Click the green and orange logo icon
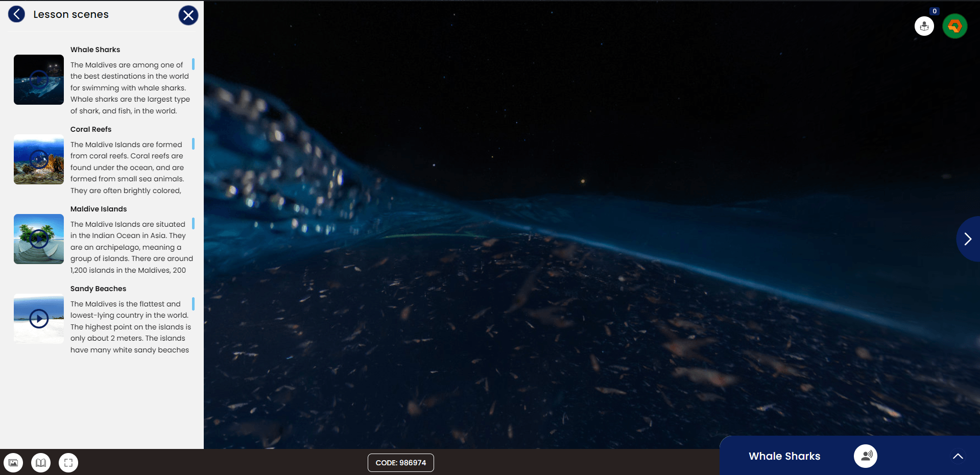This screenshot has height=475, width=980. [954, 26]
